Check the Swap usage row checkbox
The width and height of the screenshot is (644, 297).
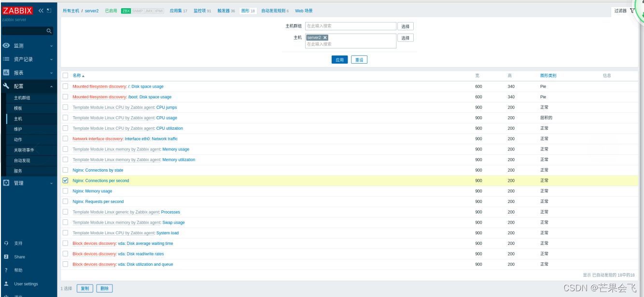65,222
